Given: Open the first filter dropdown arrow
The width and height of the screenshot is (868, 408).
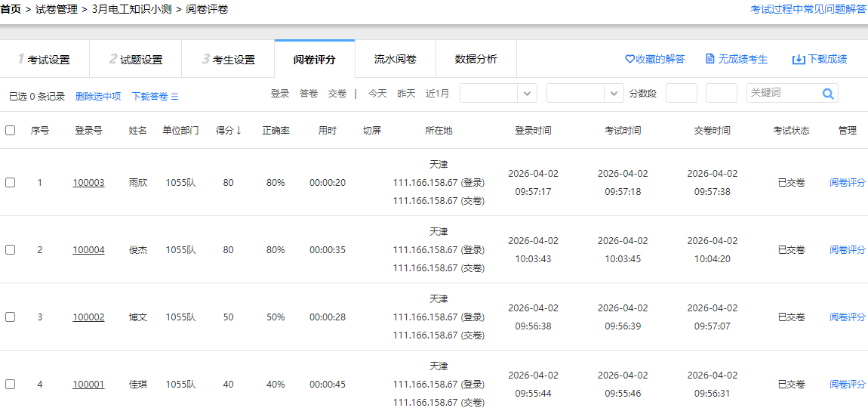Looking at the screenshot, I should pos(527,93).
